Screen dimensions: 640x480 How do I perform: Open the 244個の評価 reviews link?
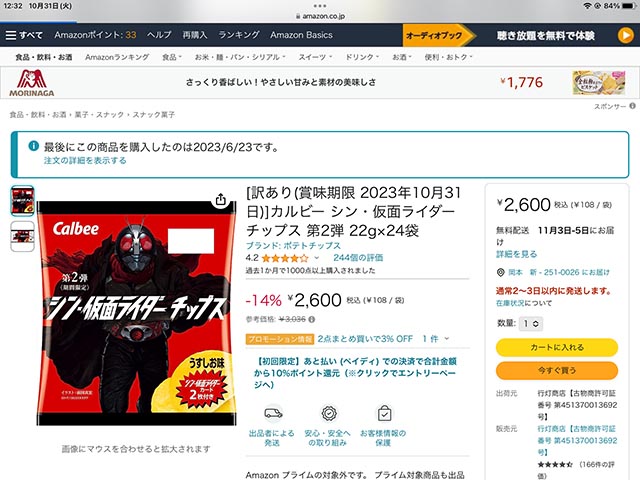tap(358, 258)
